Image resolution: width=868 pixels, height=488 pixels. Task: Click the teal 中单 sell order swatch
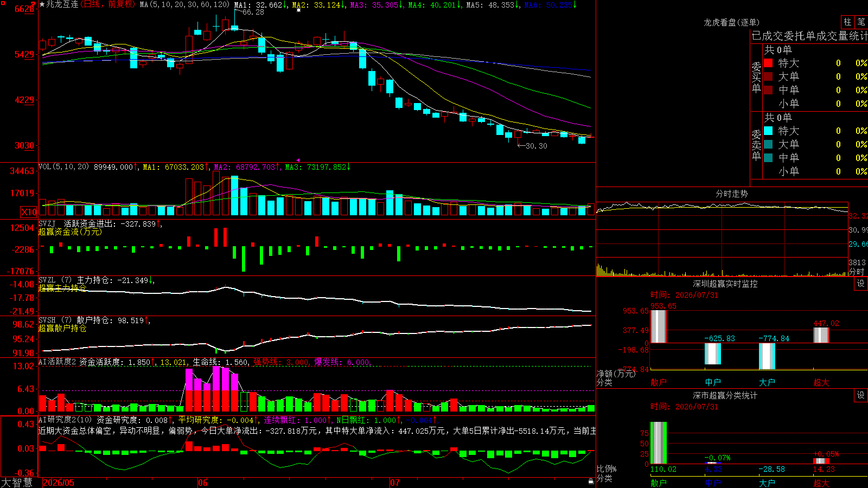[x=768, y=158]
